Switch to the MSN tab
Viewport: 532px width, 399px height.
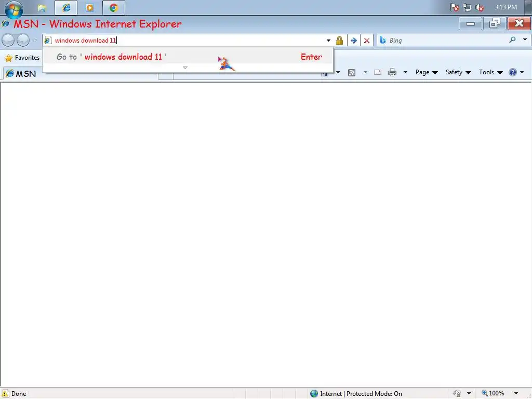point(21,74)
